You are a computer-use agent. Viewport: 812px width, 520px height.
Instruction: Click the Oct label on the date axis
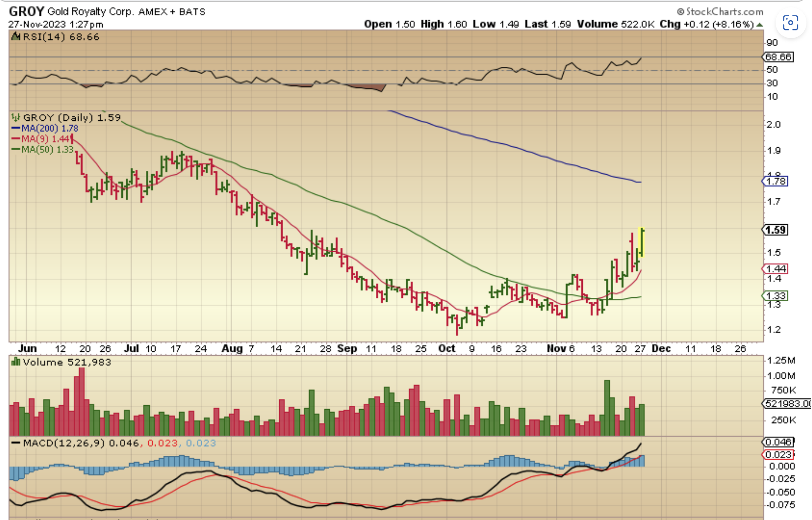pyautogui.click(x=447, y=348)
